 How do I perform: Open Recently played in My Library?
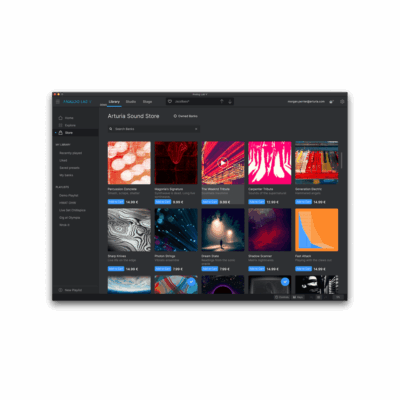point(71,153)
